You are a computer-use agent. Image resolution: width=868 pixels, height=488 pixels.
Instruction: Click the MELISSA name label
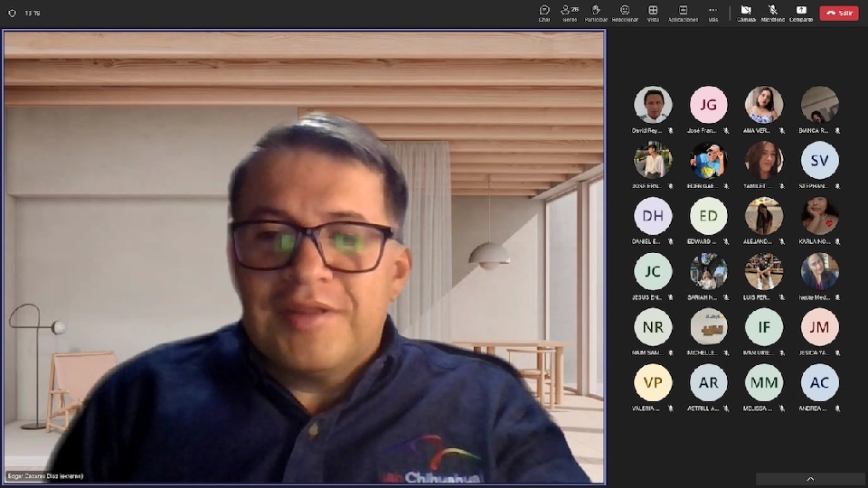pos(757,408)
